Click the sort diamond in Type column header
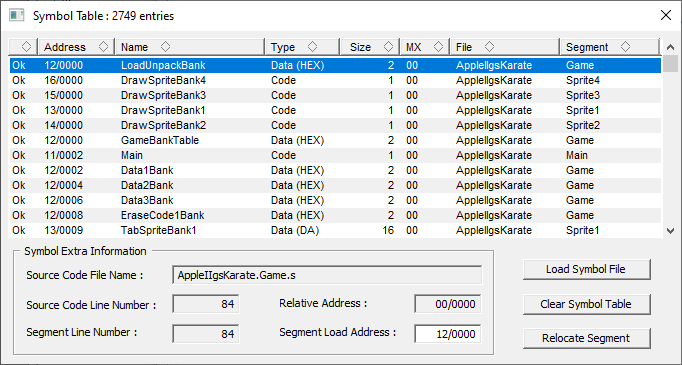This screenshot has width=682, height=365. click(312, 47)
